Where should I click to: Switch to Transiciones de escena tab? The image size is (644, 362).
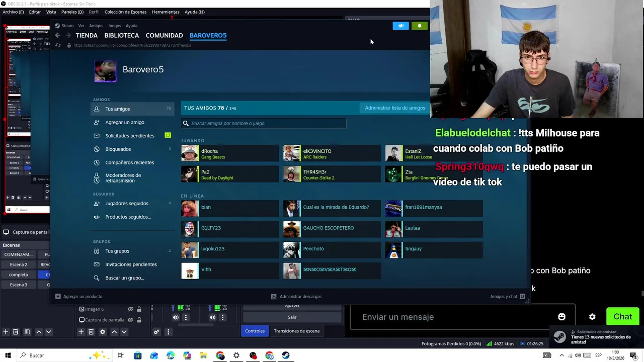click(296, 331)
